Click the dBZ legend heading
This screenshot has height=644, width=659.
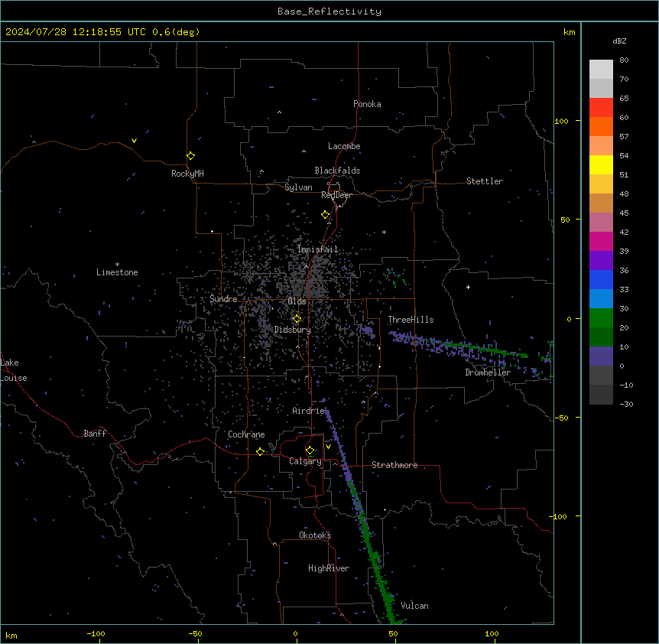point(619,41)
